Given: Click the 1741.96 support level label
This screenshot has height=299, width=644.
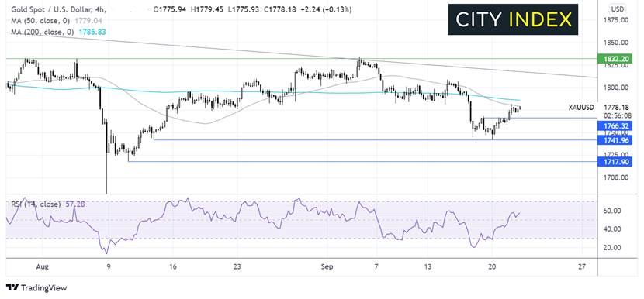Looking at the screenshot, I should [x=615, y=140].
